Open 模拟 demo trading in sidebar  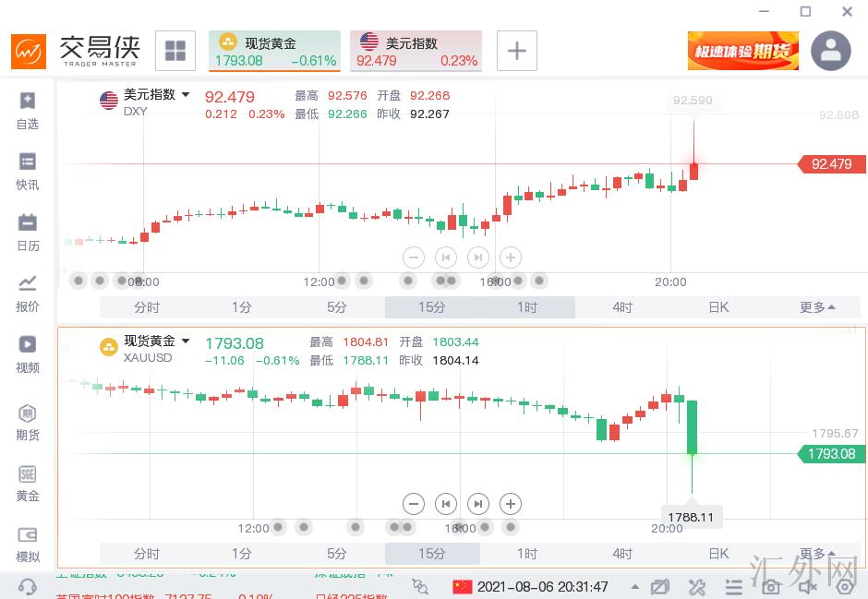pyautogui.click(x=27, y=545)
